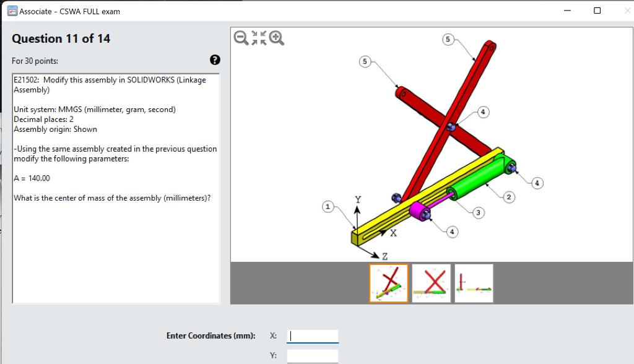Click the CSWA exam app icon

12,11
